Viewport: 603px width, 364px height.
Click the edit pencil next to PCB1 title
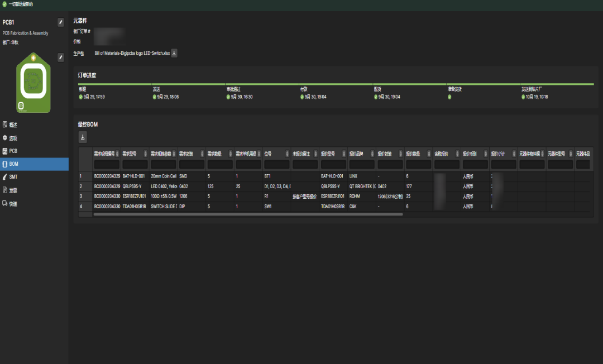(60, 22)
